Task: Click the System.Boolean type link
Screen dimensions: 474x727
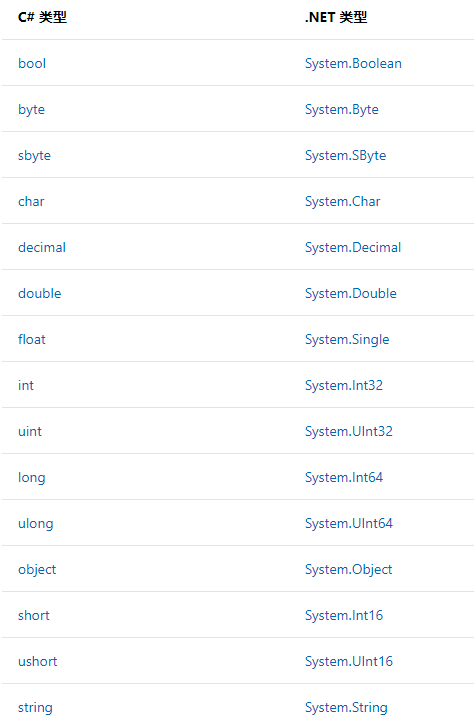Action: [x=353, y=64]
